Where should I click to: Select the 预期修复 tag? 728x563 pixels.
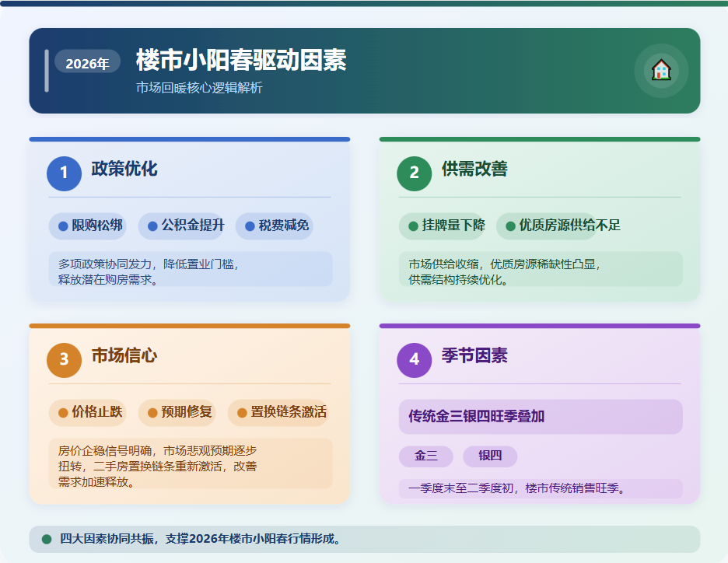pyautogui.click(x=177, y=413)
